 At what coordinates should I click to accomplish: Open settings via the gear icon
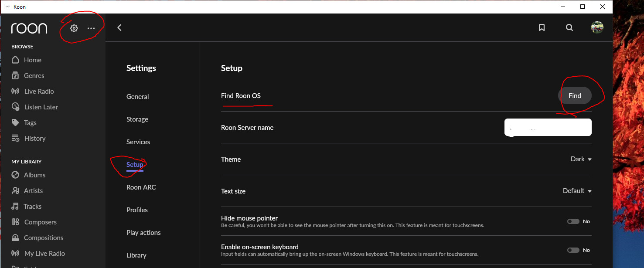tap(74, 28)
